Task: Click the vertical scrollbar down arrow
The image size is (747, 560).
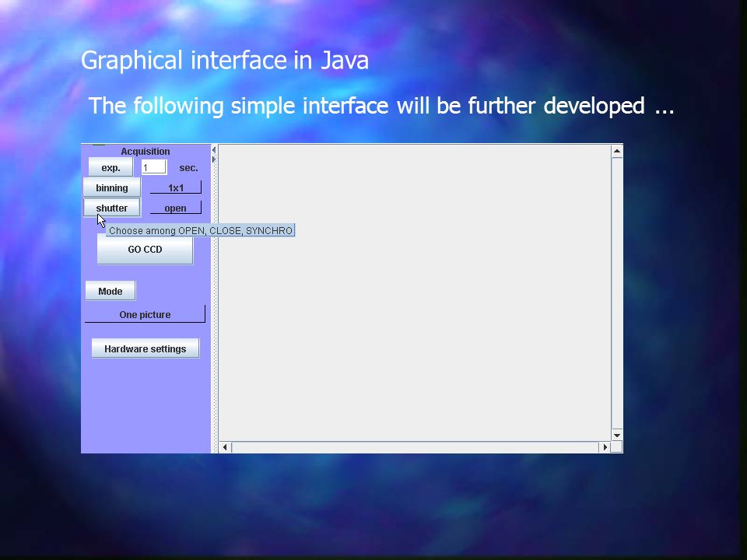Action: [x=617, y=436]
